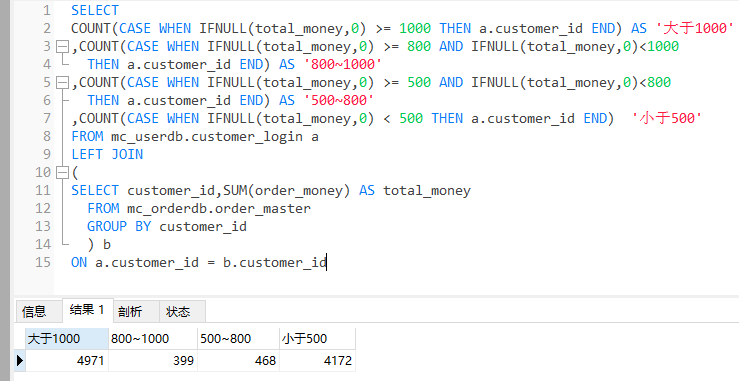The height and width of the screenshot is (381, 739).
Task: Click the SELECT keyword on line 1
Action: [x=95, y=10]
